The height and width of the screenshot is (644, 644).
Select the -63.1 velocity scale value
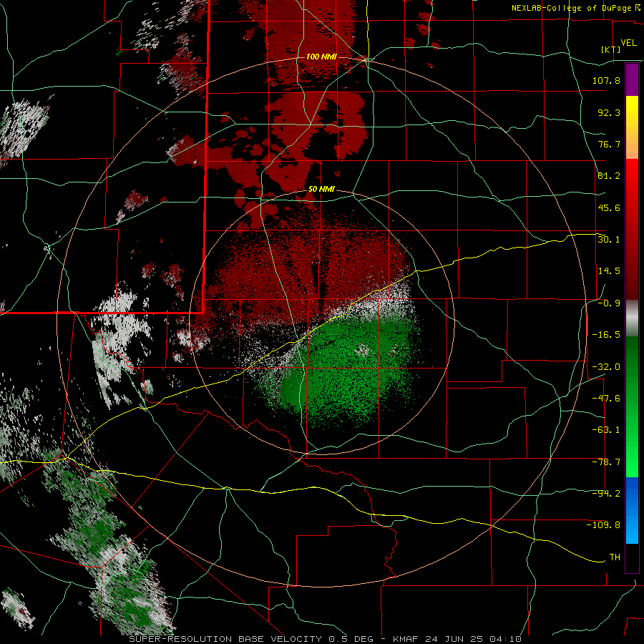pyautogui.click(x=606, y=430)
